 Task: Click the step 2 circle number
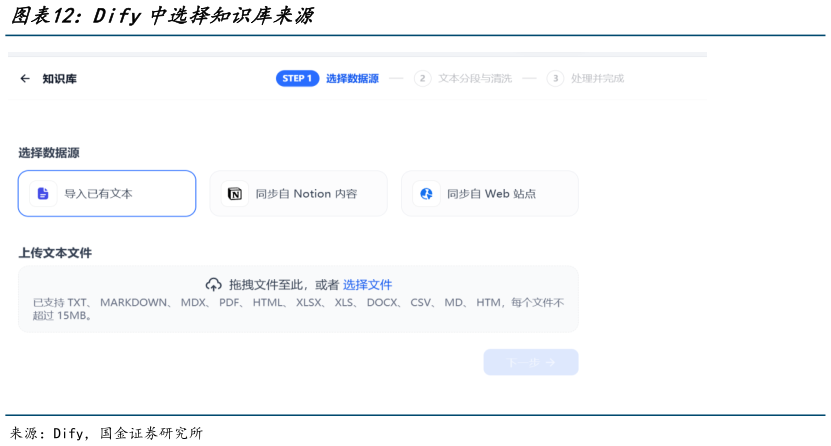422,78
